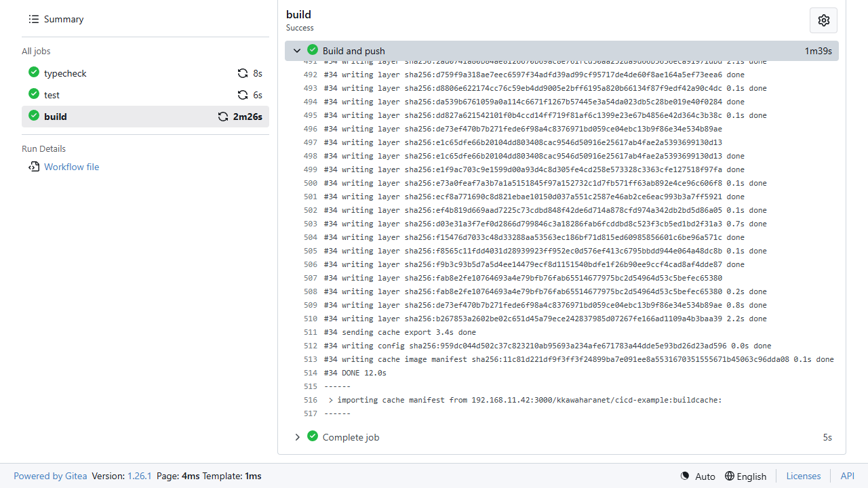The image size is (868, 488).
Task: Open the English language dropdown
Action: click(x=745, y=476)
